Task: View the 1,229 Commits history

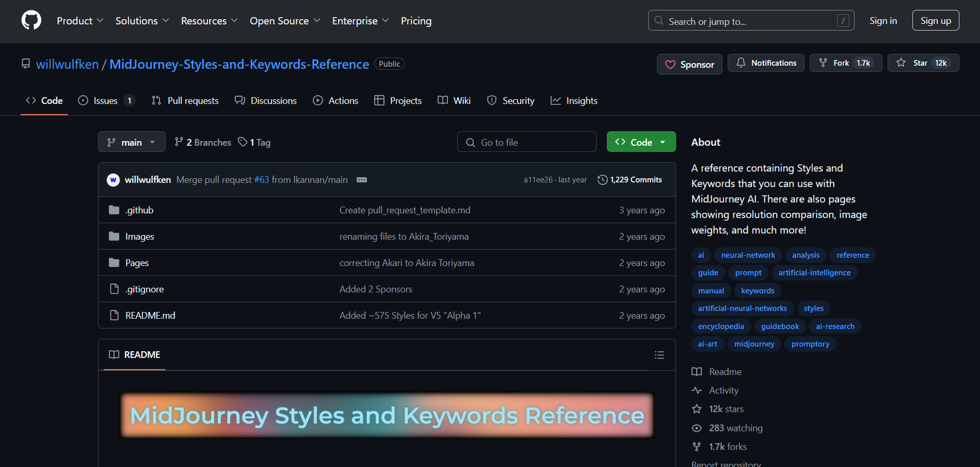Action: click(x=630, y=180)
